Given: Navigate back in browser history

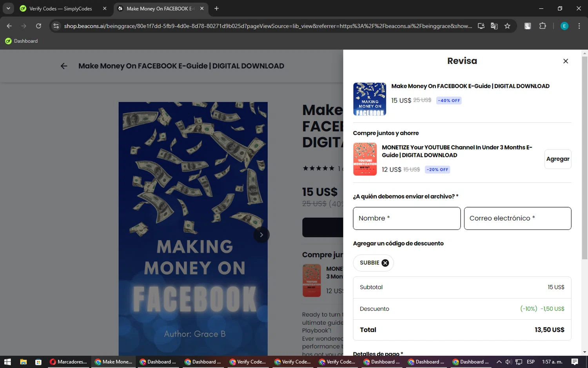Looking at the screenshot, I should [x=9, y=26].
